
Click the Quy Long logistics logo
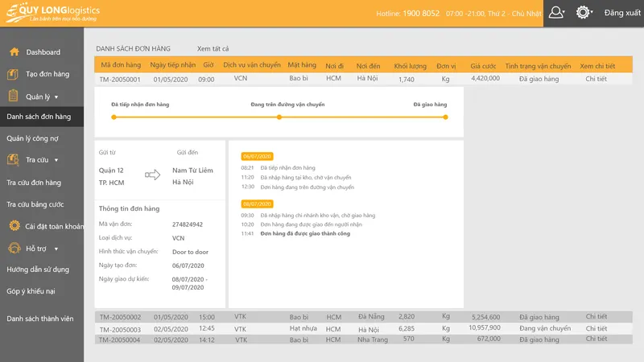[x=52, y=13]
